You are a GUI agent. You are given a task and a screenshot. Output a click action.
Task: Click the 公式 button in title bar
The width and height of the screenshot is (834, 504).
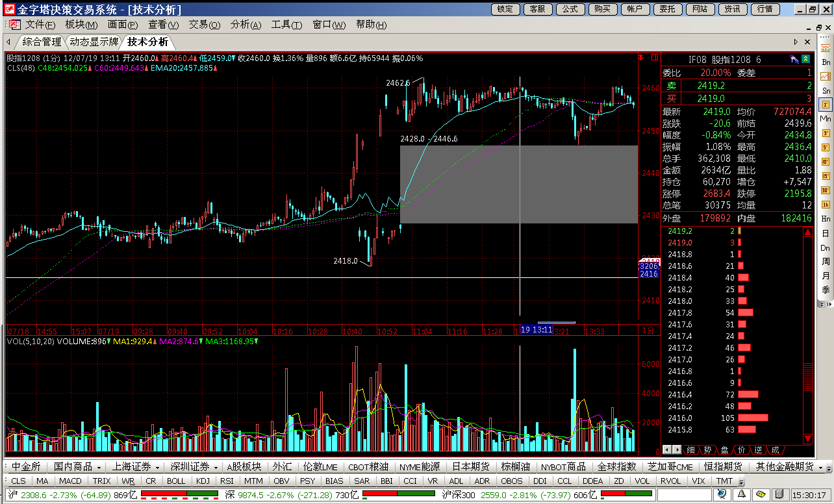tap(570, 9)
